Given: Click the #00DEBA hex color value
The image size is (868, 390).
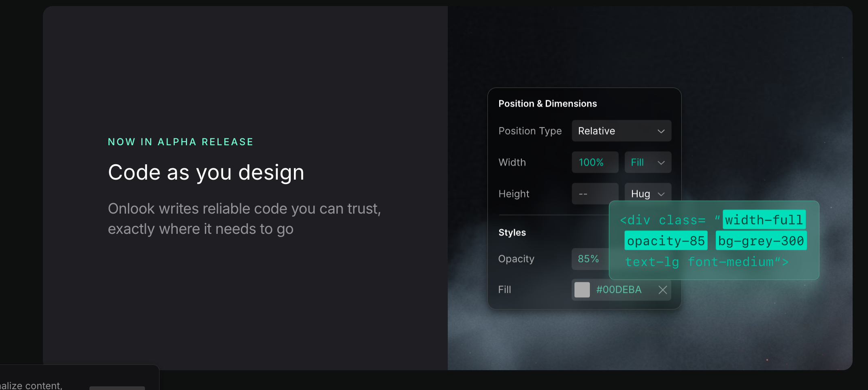Looking at the screenshot, I should pos(619,290).
